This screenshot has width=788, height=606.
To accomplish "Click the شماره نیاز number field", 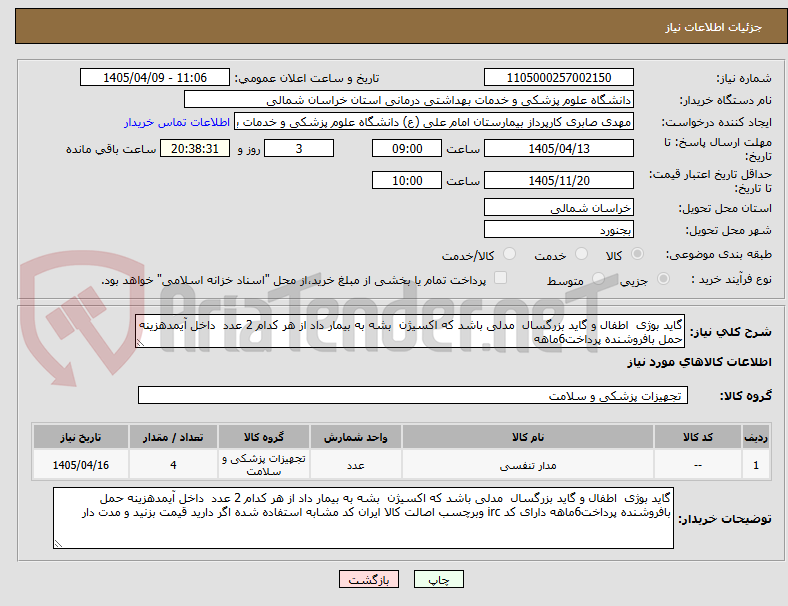I will point(558,78).
